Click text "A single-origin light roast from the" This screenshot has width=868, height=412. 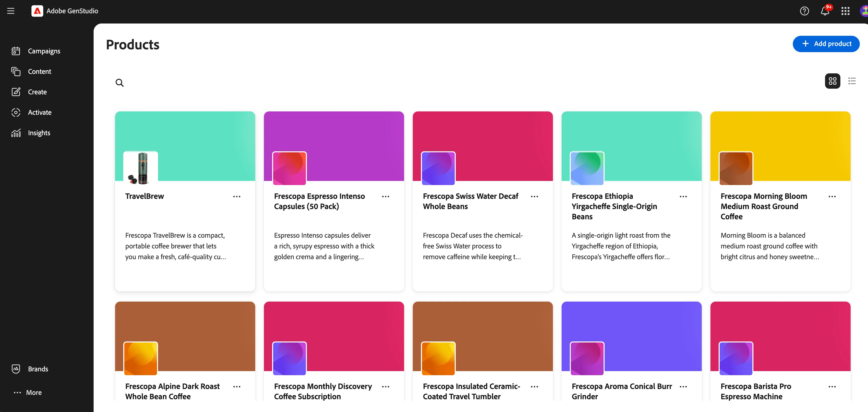[x=621, y=235]
